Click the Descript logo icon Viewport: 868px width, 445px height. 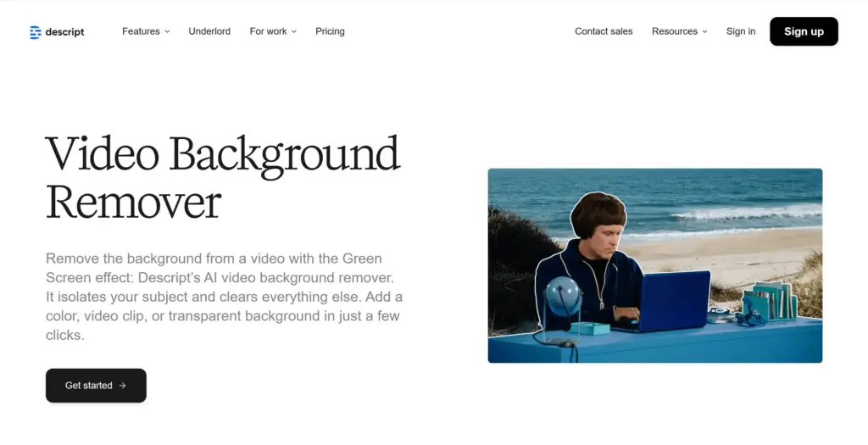pyautogui.click(x=35, y=32)
